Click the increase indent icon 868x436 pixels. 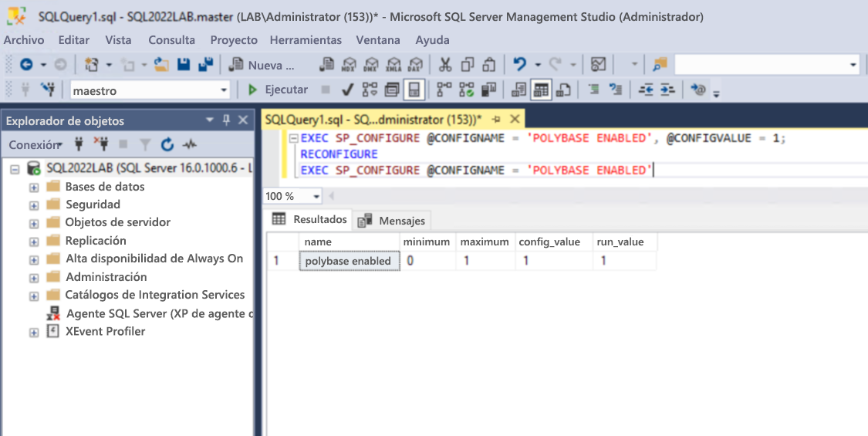click(x=667, y=90)
